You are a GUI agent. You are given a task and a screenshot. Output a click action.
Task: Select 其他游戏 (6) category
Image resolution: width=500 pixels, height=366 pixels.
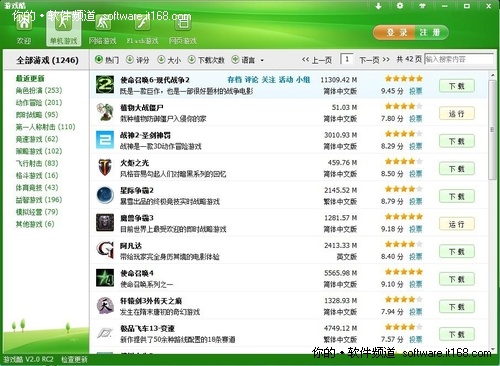35,224
